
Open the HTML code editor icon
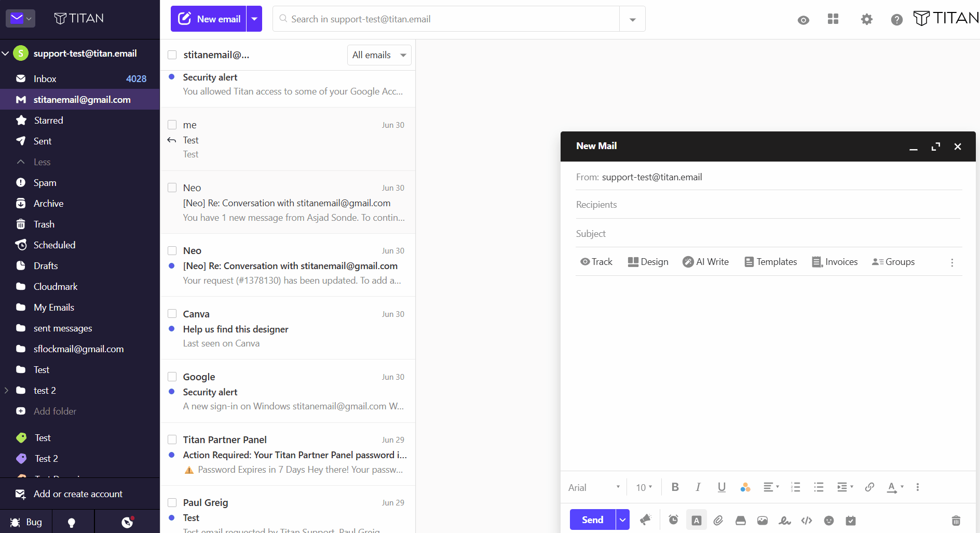pos(807,520)
